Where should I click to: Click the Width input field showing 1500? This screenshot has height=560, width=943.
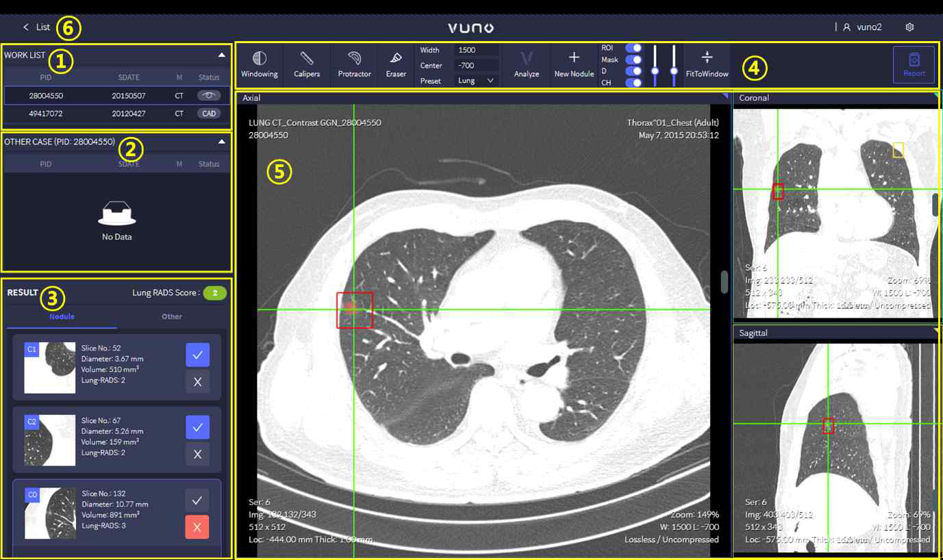pyautogui.click(x=477, y=50)
